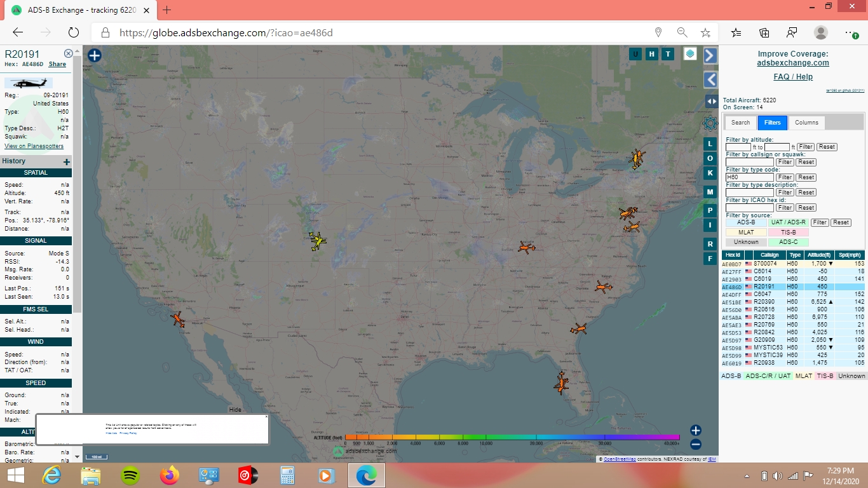Image resolution: width=868 pixels, height=488 pixels.
Task: Click the type code field containing H60
Action: pyautogui.click(x=750, y=177)
